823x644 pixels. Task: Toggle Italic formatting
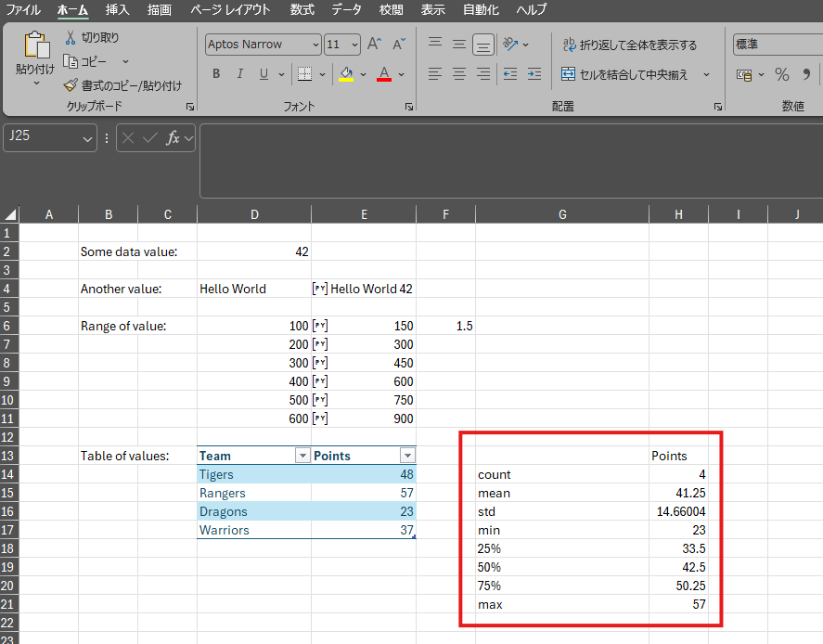click(x=240, y=74)
